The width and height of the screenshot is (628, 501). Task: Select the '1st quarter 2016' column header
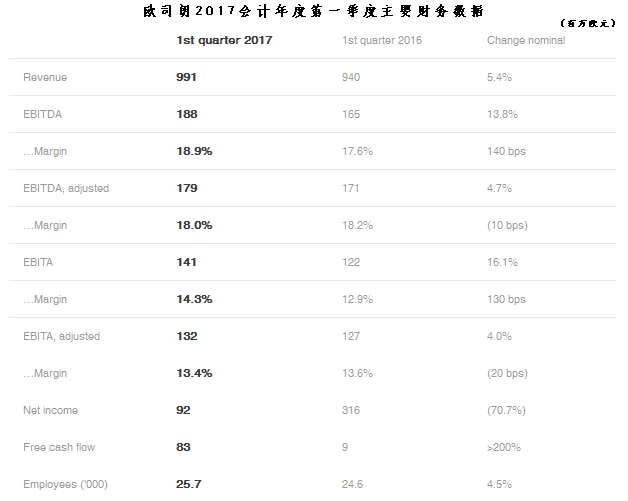click(x=379, y=41)
